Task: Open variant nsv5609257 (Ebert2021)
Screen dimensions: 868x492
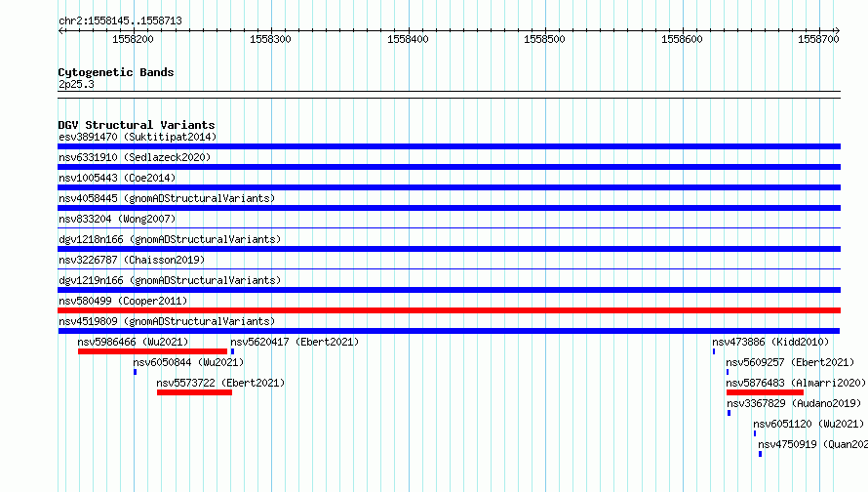Action: click(790, 362)
